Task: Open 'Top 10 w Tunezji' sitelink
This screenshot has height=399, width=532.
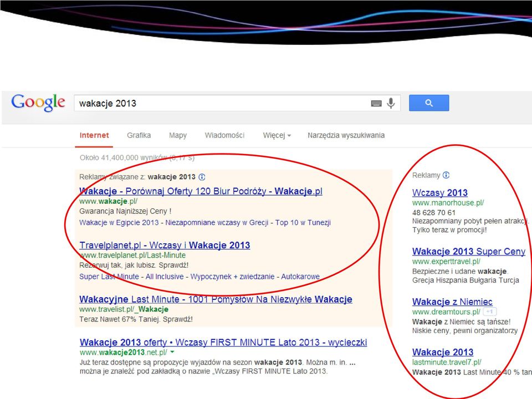Action: click(303, 223)
